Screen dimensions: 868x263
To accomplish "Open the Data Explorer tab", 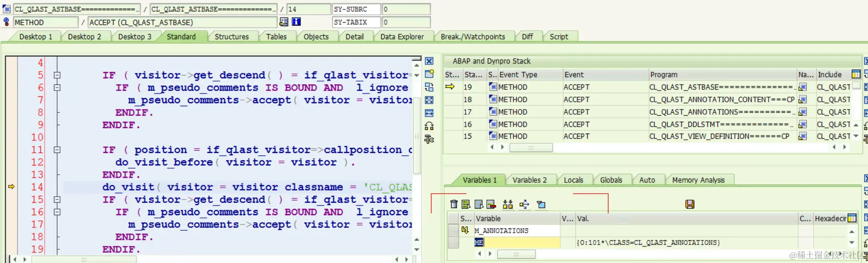I will [x=402, y=36].
